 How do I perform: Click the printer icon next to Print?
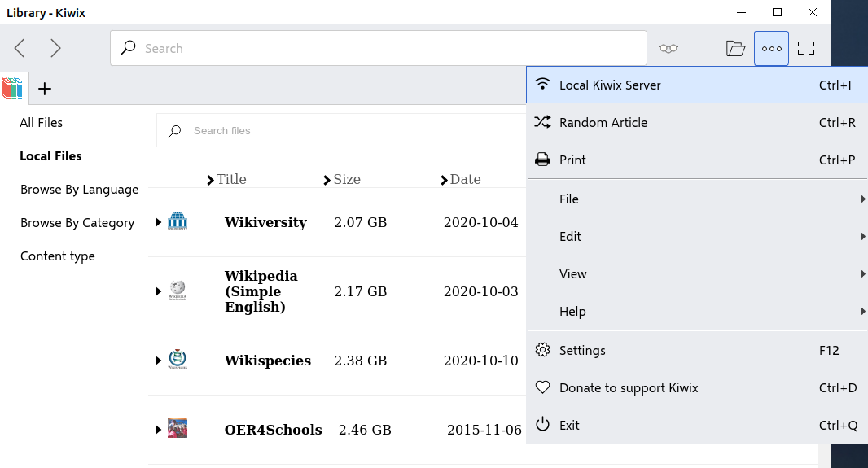pos(542,160)
